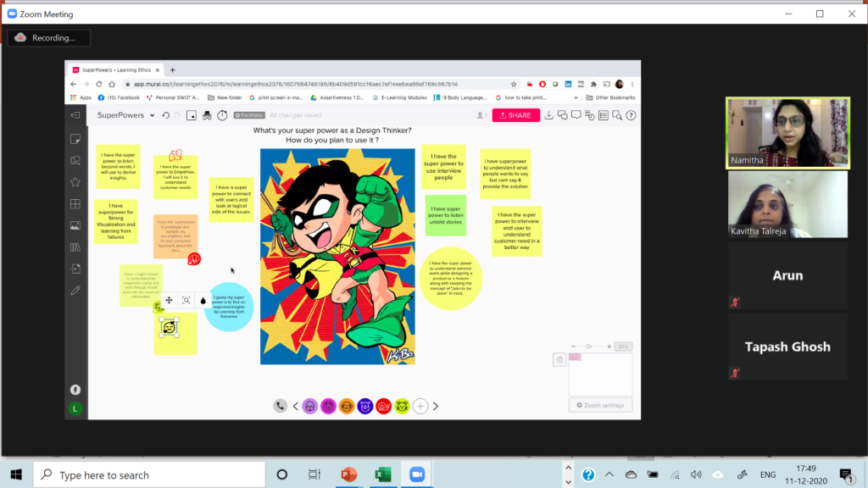Screen dimensions: 868x488
Task: Select the light purple animal avatar
Action: coord(310,406)
